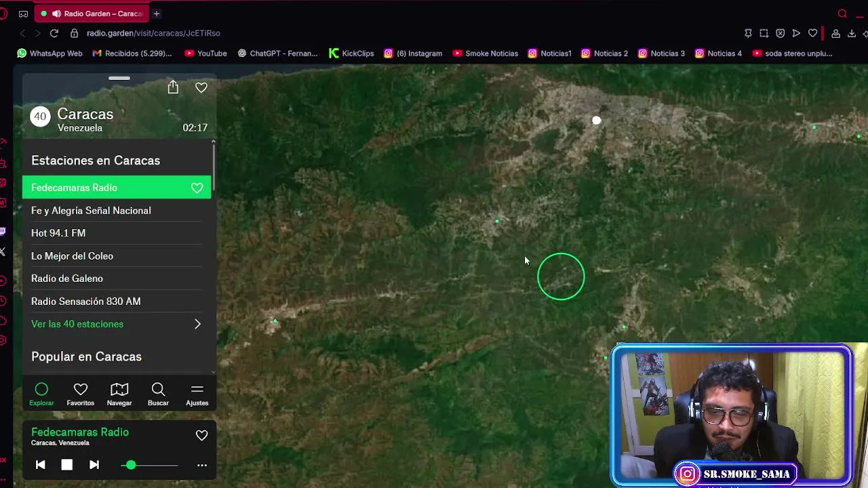
Task: Adjust the volume slider
Action: click(150, 465)
